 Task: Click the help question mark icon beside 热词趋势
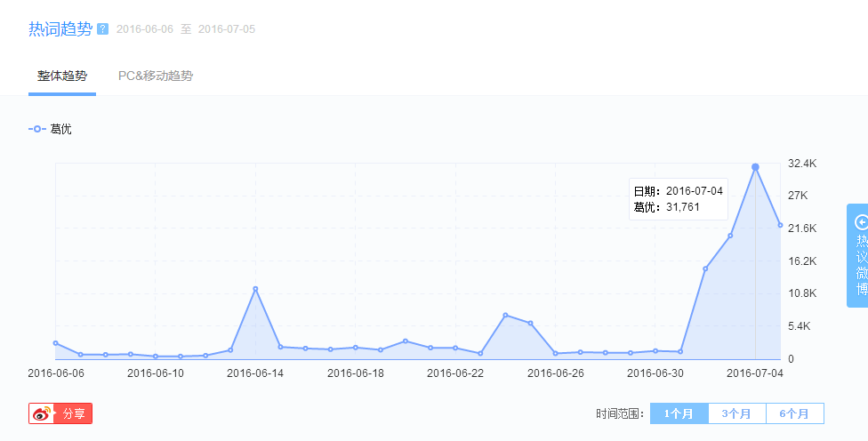point(103,29)
